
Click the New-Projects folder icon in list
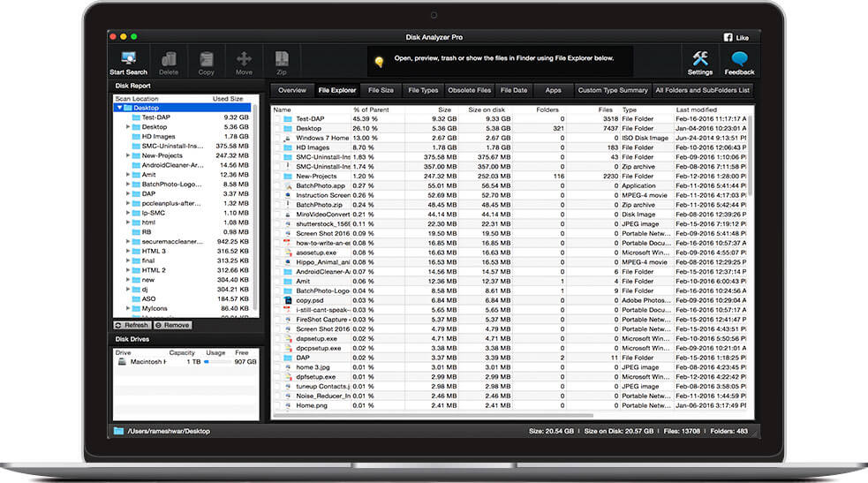[288, 177]
